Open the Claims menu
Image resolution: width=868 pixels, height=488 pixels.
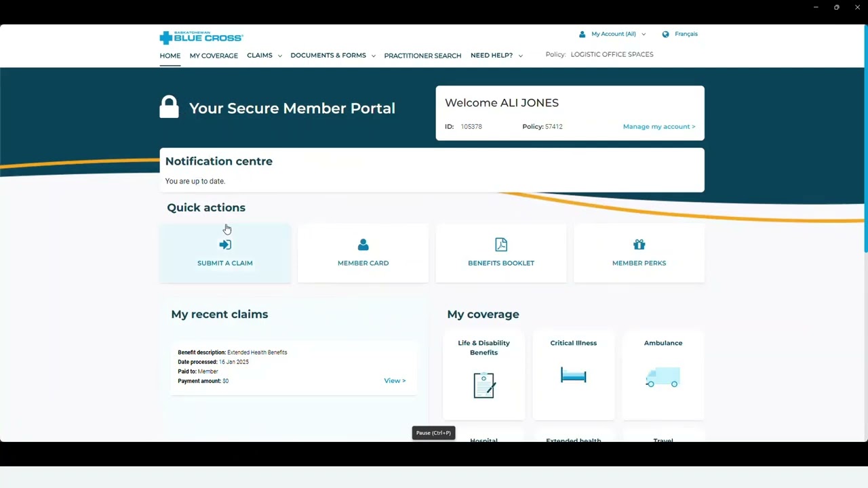tap(260, 56)
